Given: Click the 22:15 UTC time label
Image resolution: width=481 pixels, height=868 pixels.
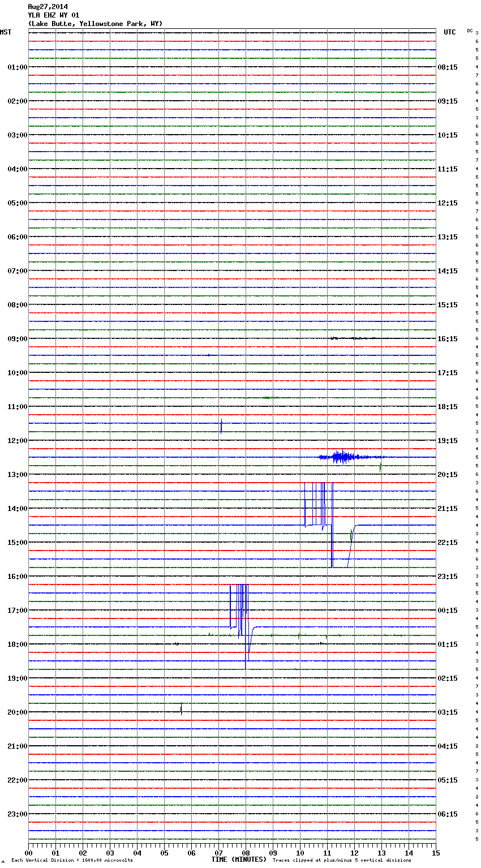Looking at the screenshot, I should click(x=448, y=543).
